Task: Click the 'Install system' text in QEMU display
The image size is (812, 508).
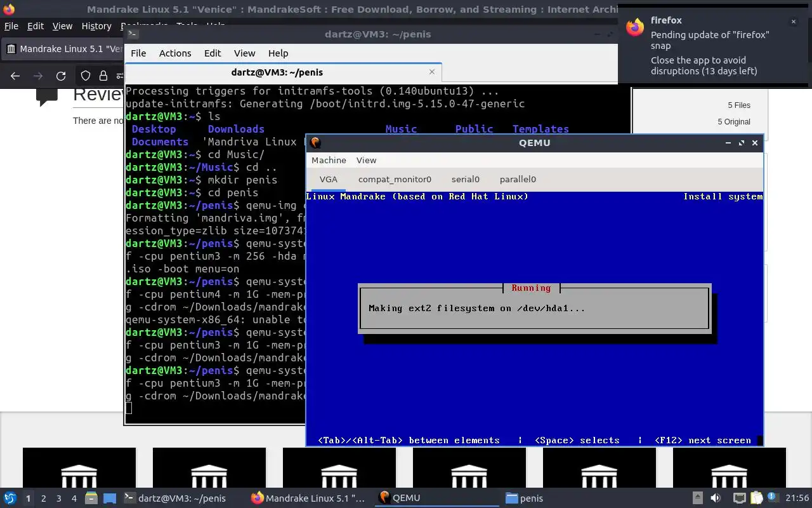Action: pos(723,197)
